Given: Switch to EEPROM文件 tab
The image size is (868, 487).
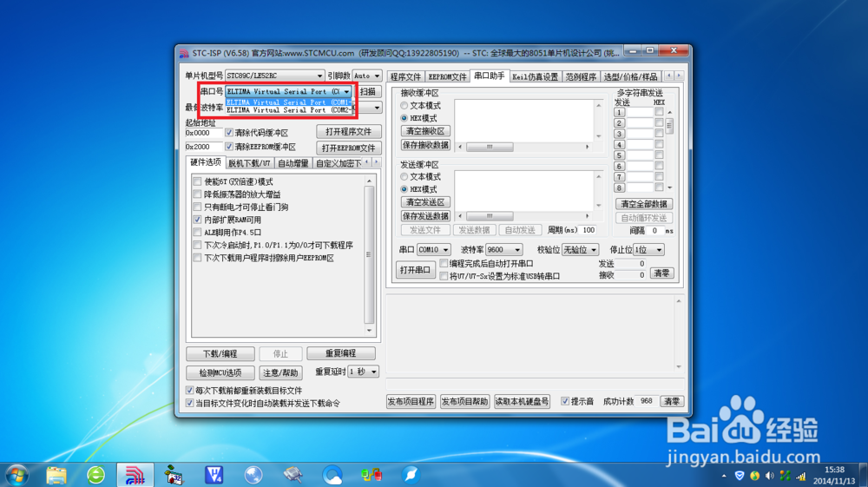Looking at the screenshot, I should click(447, 77).
